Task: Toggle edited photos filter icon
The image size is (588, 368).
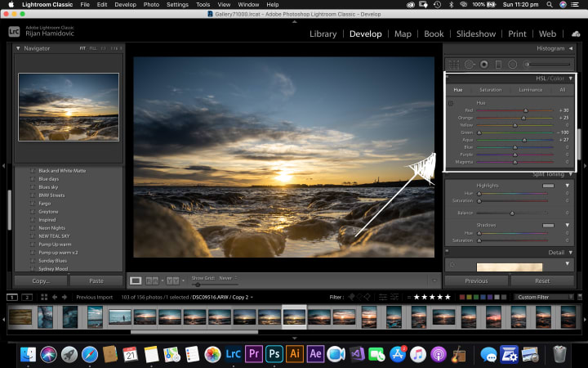Action: pos(382,297)
